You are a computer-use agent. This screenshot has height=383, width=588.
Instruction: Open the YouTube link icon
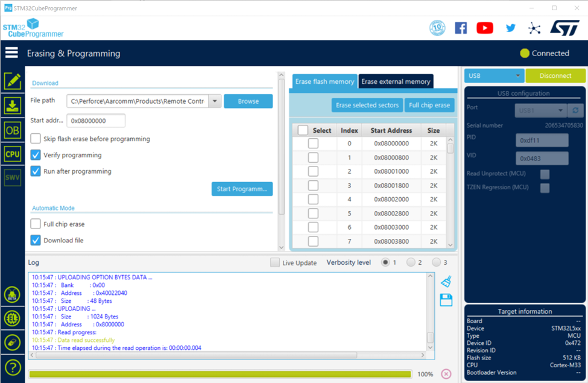tap(485, 28)
